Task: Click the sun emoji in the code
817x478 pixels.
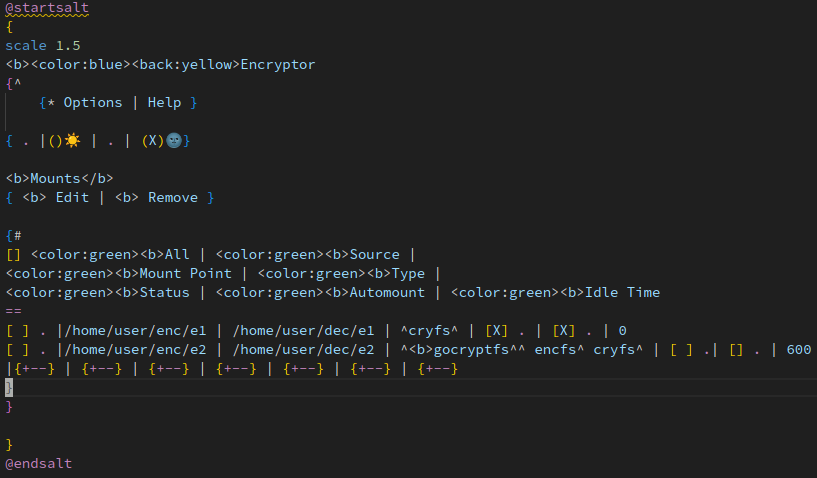Action: 72,141
